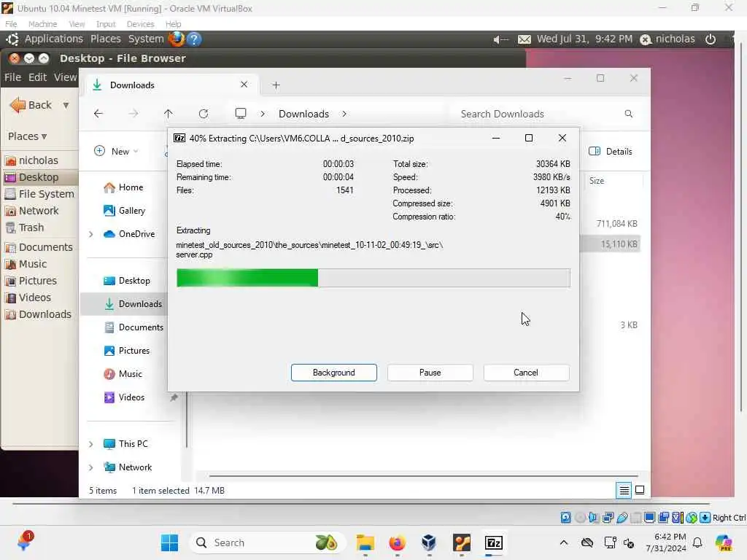Launch Firefox from the Ubuntu panel
The height and width of the screenshot is (560, 747).
(177, 39)
